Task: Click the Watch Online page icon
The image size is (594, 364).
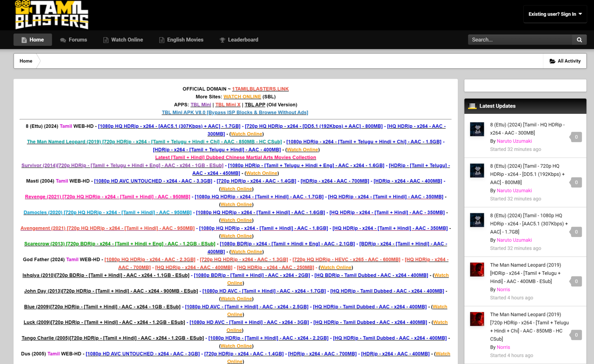Action: 106,40
